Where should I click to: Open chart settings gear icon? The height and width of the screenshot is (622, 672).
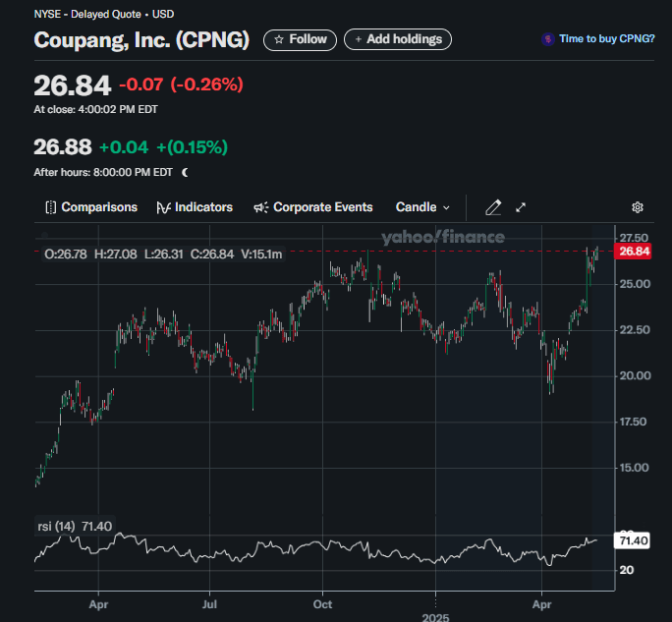click(x=638, y=207)
